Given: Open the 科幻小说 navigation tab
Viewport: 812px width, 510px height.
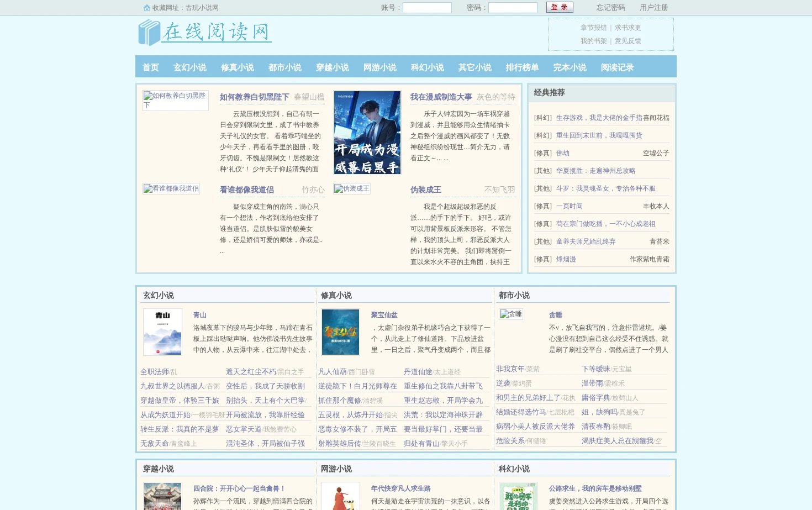Looking at the screenshot, I should coord(428,67).
